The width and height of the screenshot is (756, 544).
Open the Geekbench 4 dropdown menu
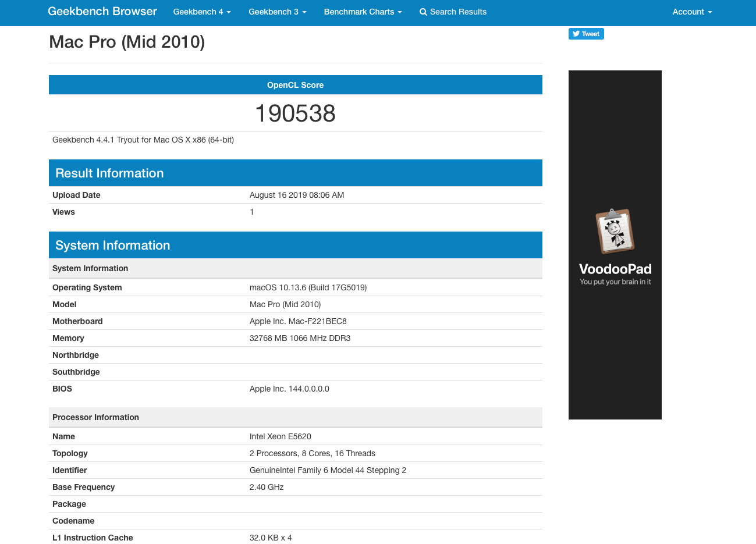202,12
